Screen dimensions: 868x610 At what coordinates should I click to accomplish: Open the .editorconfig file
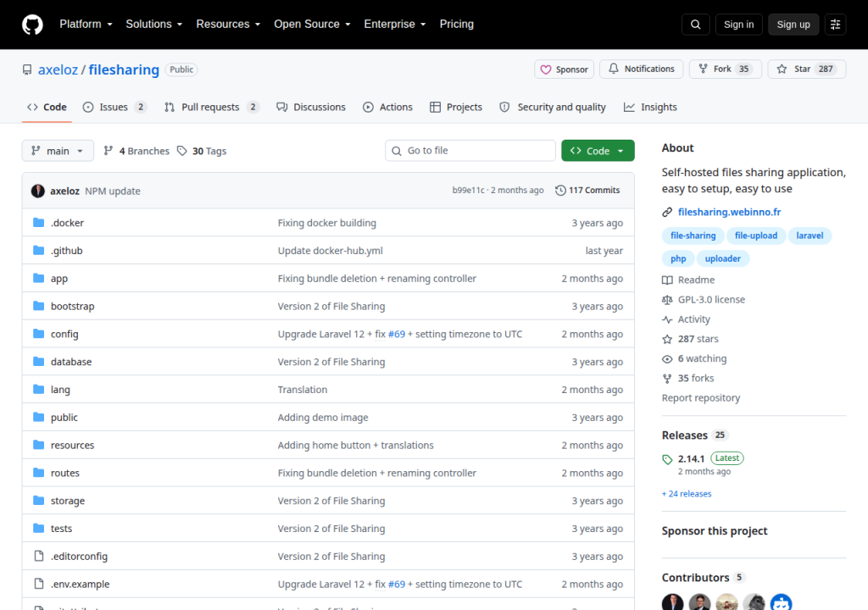[79, 557]
